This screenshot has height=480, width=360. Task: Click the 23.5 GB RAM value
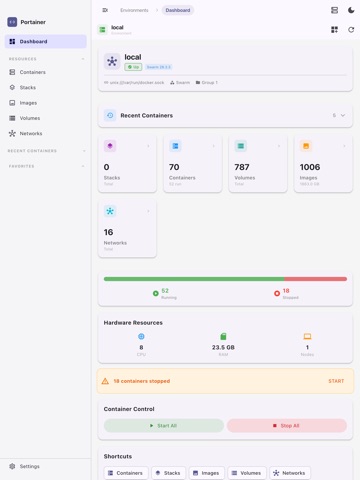click(x=223, y=347)
